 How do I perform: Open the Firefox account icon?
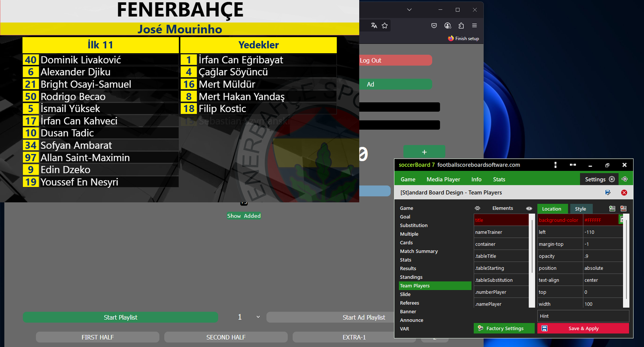448,25
